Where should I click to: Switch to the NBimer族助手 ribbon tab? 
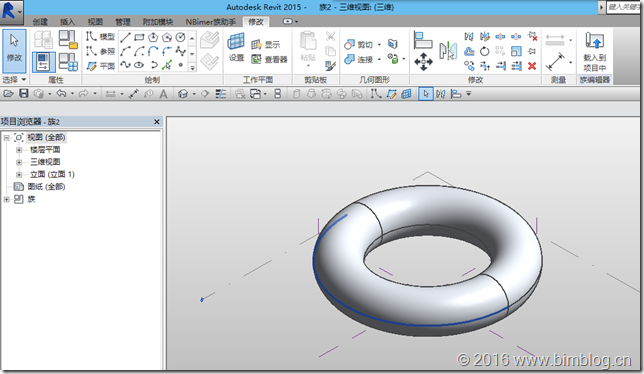pyautogui.click(x=211, y=22)
